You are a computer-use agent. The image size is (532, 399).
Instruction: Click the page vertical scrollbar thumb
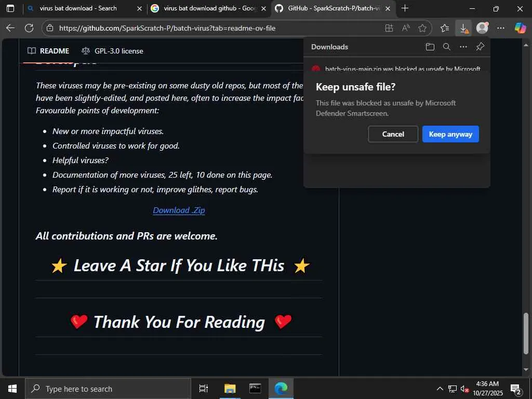(x=526, y=333)
